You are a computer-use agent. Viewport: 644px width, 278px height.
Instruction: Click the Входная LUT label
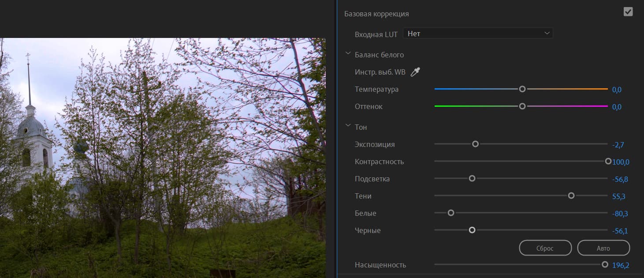pos(376,34)
